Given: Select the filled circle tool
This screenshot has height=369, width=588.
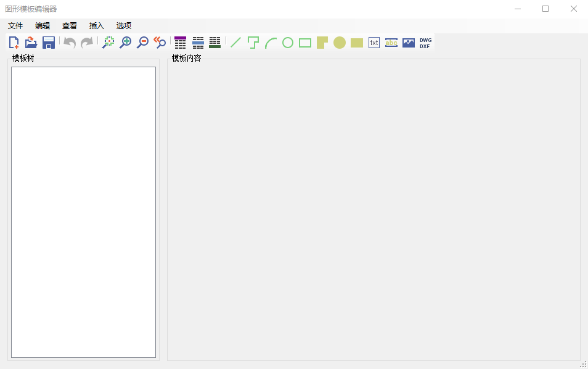Looking at the screenshot, I should [340, 43].
